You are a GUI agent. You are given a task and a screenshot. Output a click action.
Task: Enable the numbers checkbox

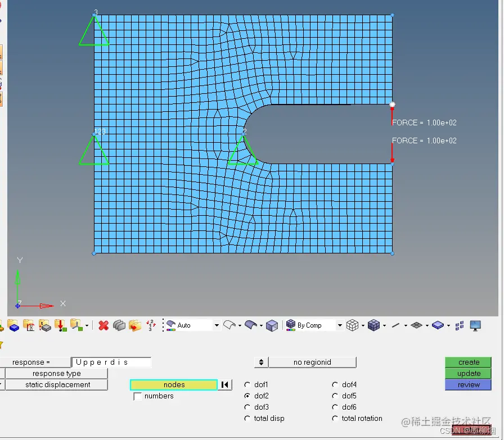click(138, 396)
